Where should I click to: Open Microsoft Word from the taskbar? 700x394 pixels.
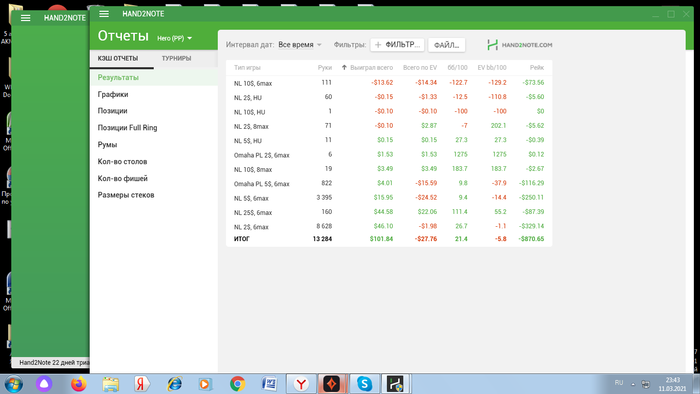click(x=269, y=384)
